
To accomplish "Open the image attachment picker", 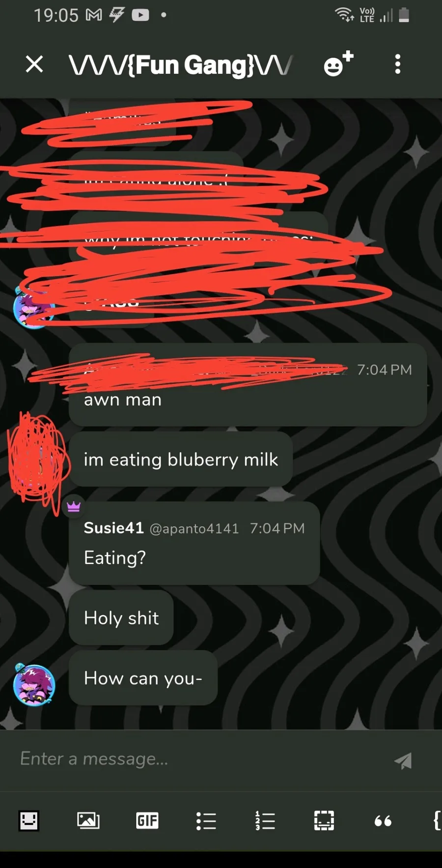I will (88, 820).
